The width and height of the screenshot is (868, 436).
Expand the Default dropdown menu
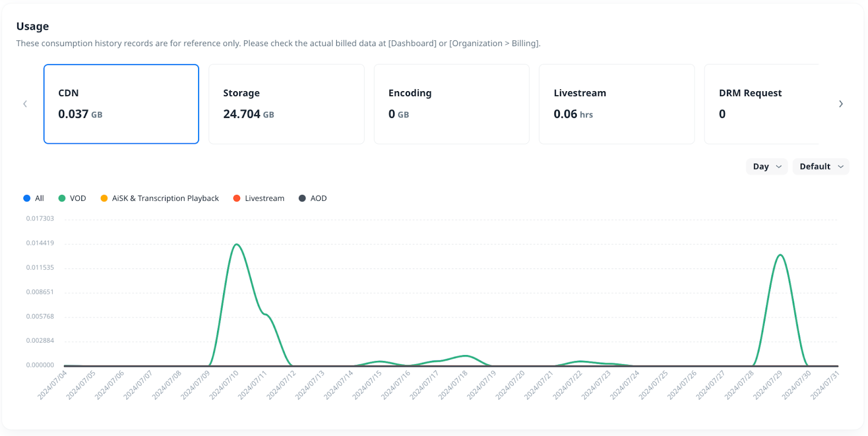[820, 167]
